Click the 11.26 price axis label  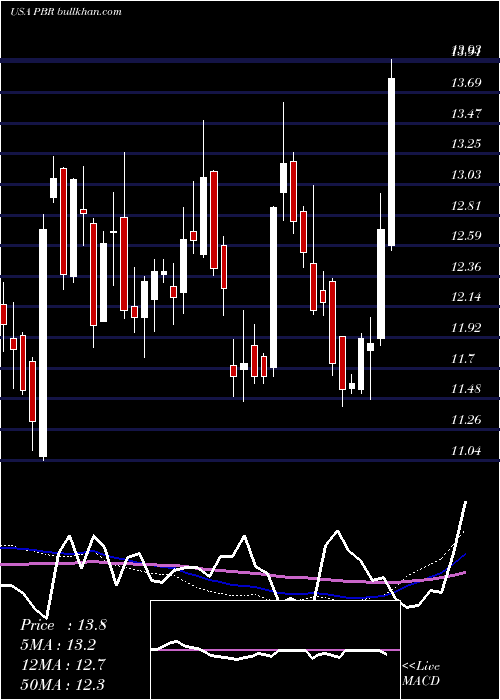point(466,420)
